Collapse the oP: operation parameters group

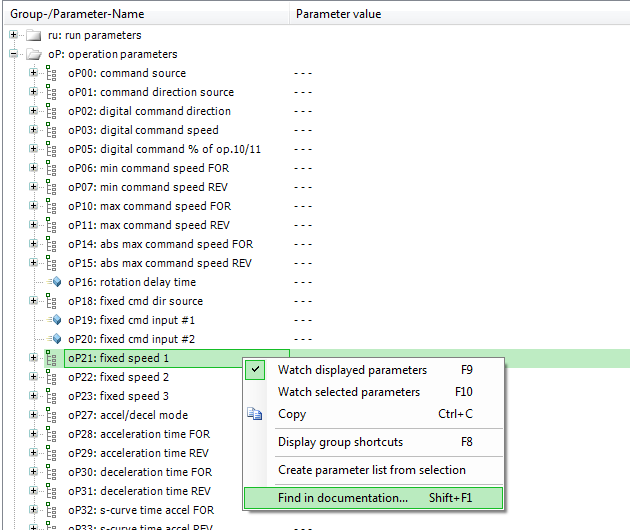pos(14,54)
